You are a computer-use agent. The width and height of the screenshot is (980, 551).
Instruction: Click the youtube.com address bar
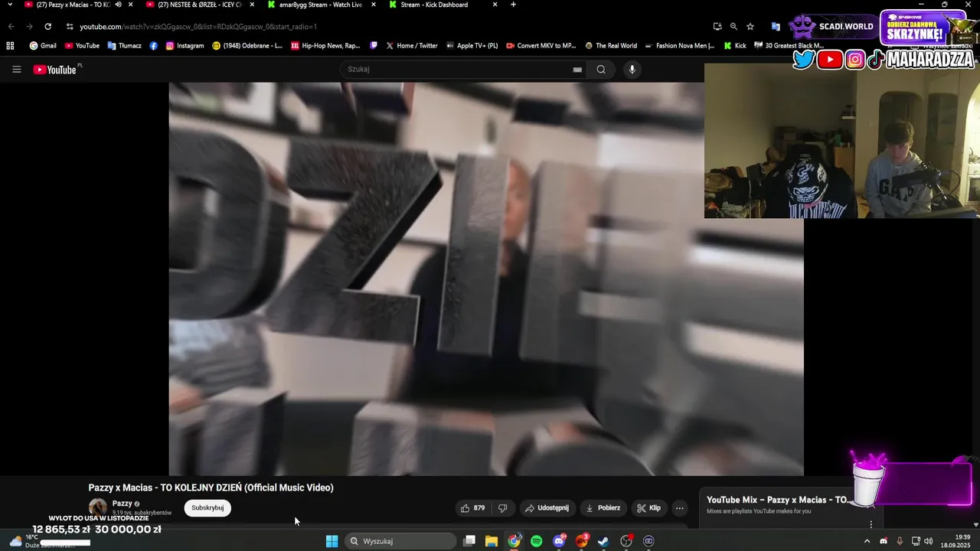click(x=383, y=26)
